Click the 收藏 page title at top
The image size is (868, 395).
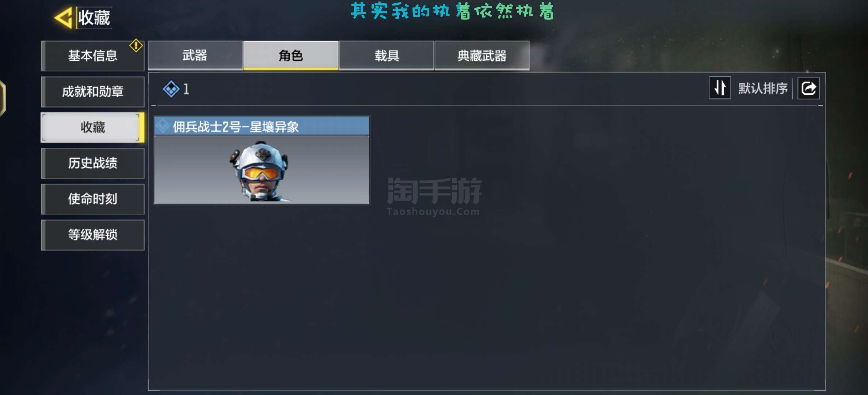(x=94, y=18)
